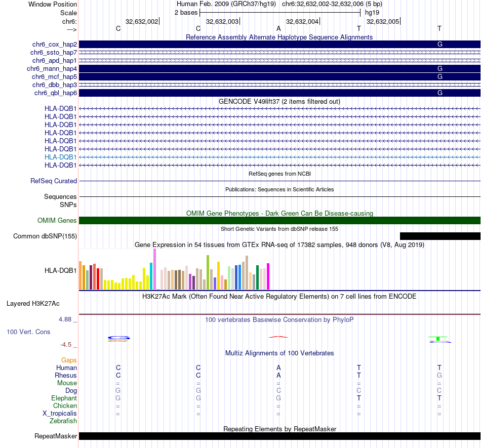The height and width of the screenshot is (448, 481).
Task: Click 'Publications: Sequences in Scientific Articles' title
Action: [279, 189]
